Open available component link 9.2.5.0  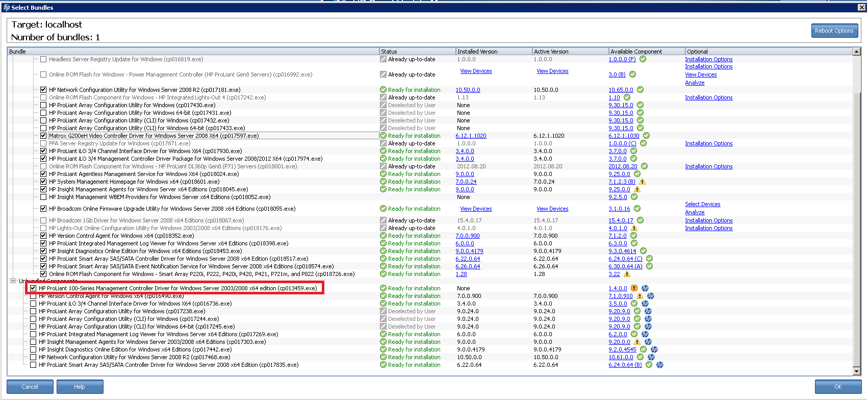(618, 197)
